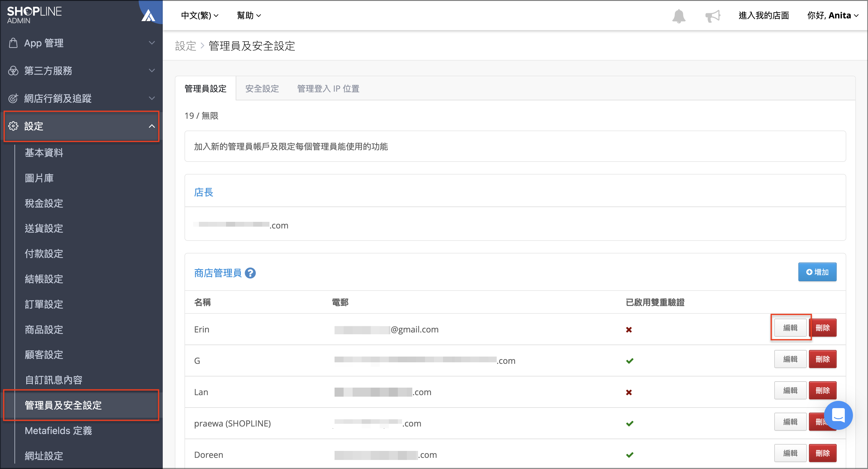
Task: Click 編輯 for Erin
Action: pyautogui.click(x=790, y=328)
